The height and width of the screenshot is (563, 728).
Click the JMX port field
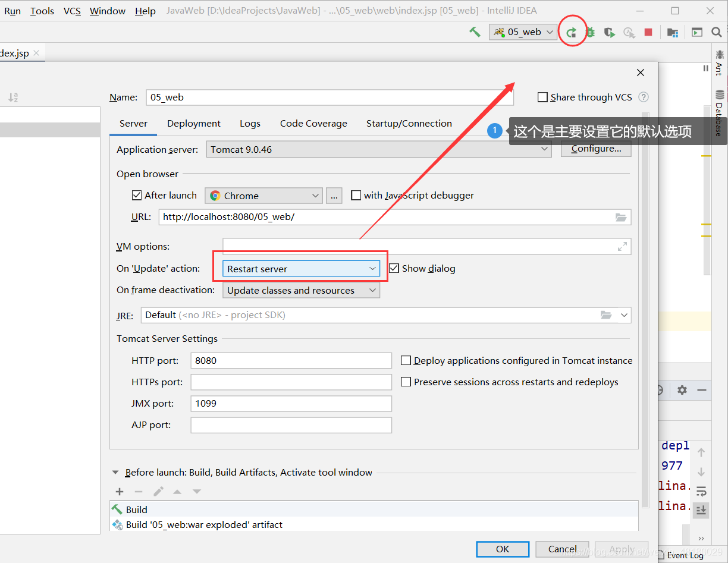coord(291,403)
